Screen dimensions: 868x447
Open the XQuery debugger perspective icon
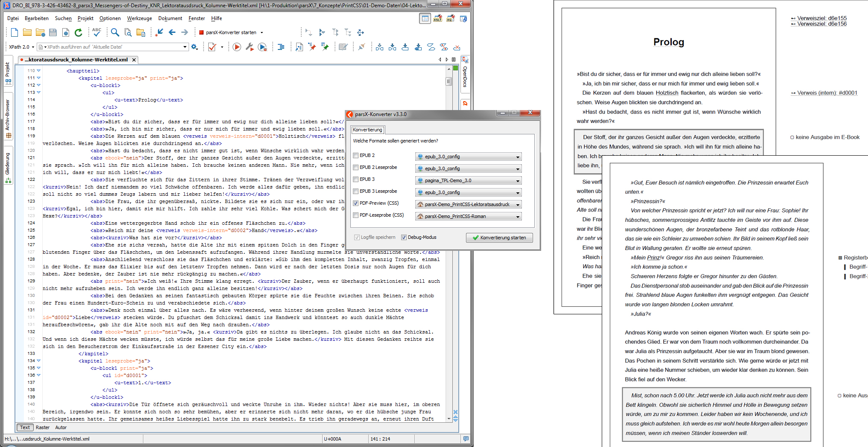tap(451, 18)
